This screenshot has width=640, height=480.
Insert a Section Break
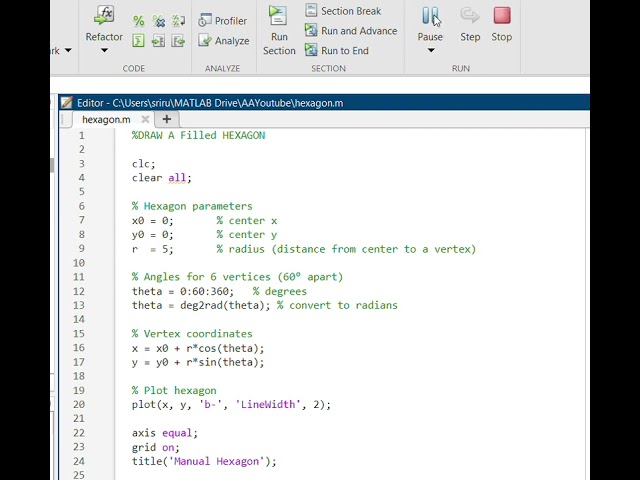[x=343, y=11]
